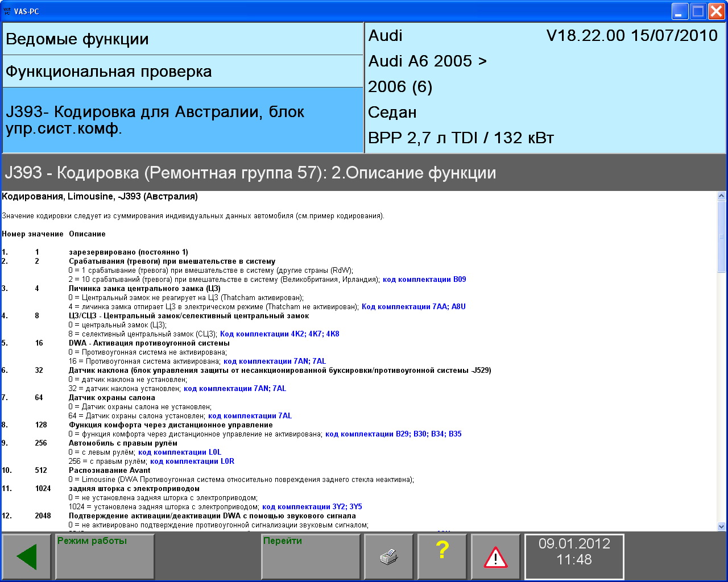Click the heading "Датчик охраны салона"
The height and width of the screenshot is (582, 728).
pyautogui.click(x=112, y=398)
